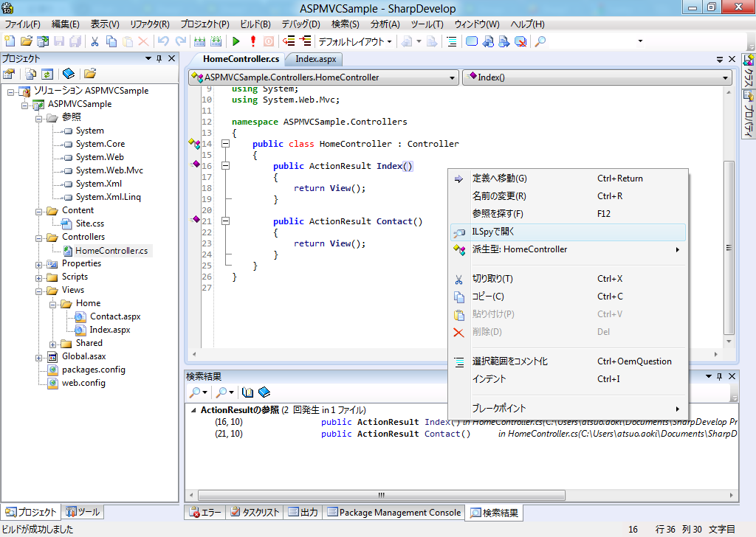Screen dimensions: 756x537
Task: Open the '派生型: HomeController' submenu
Action: pos(568,249)
